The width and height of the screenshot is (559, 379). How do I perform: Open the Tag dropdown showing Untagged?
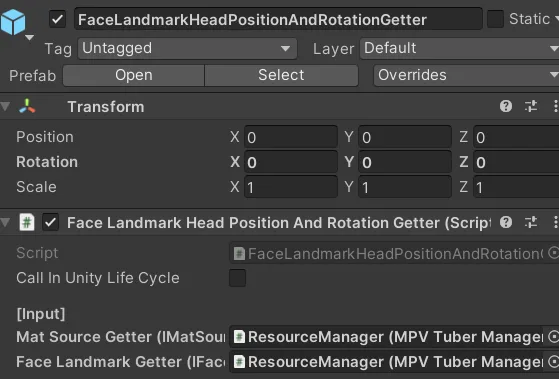tap(187, 48)
